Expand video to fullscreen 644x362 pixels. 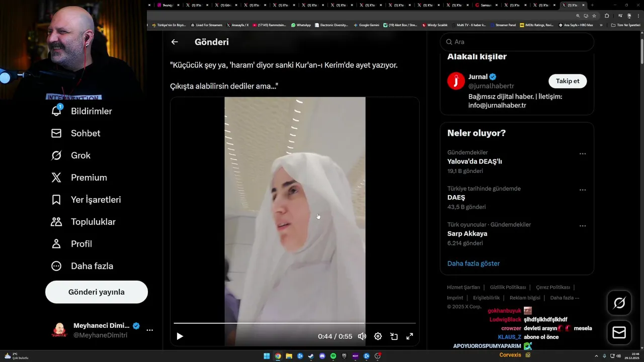pyautogui.click(x=410, y=336)
